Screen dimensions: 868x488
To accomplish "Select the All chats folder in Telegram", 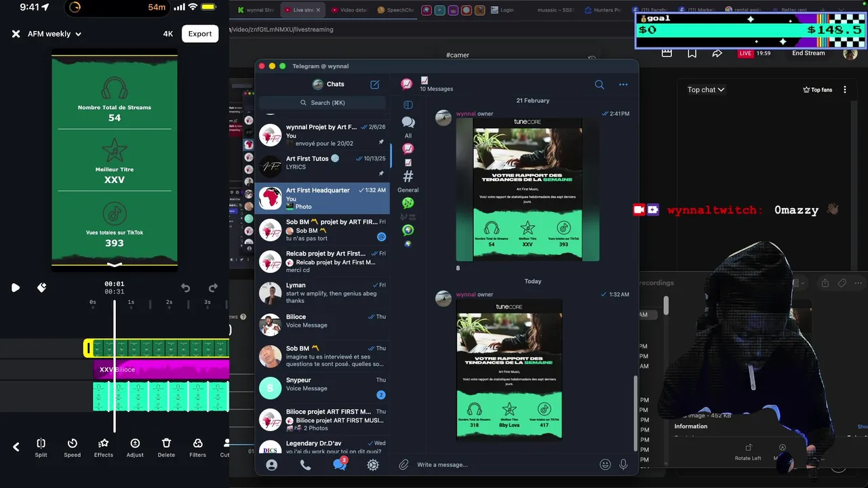I will pos(408,126).
